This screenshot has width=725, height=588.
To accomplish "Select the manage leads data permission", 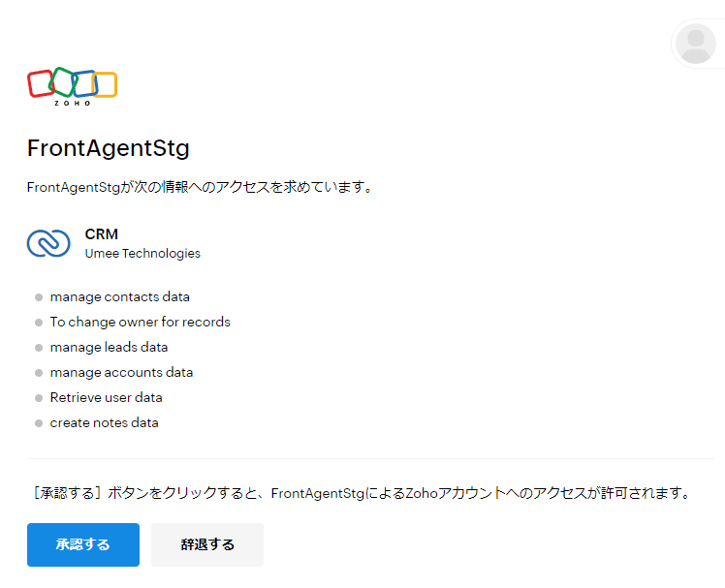I will pos(109,348).
